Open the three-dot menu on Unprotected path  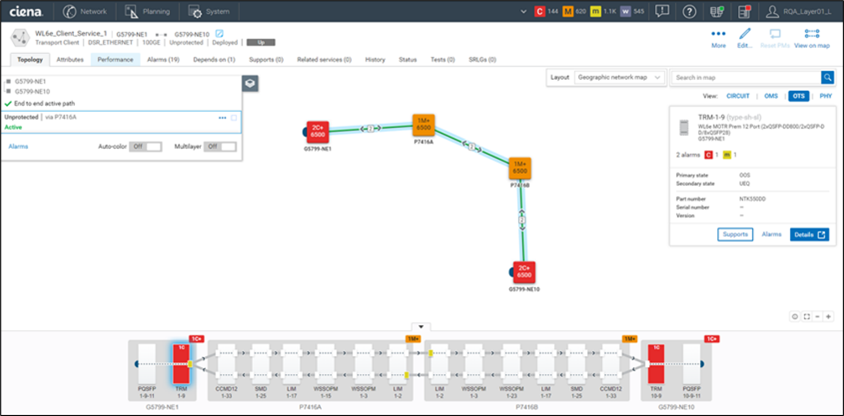(x=222, y=117)
